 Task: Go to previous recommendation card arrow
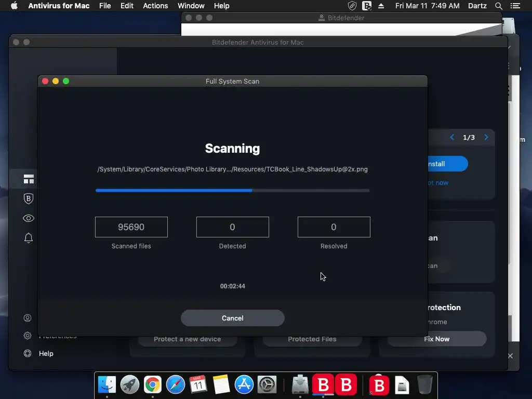coord(452,137)
